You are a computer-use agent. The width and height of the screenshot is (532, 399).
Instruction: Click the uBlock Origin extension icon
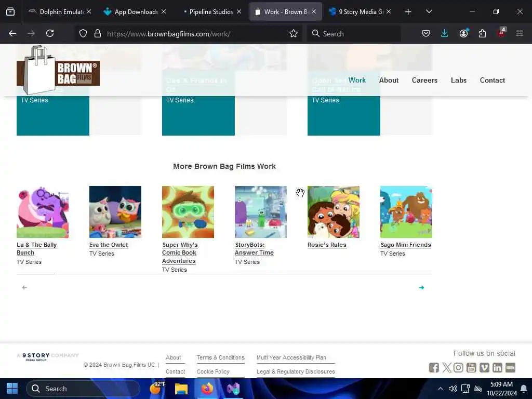[x=501, y=33]
